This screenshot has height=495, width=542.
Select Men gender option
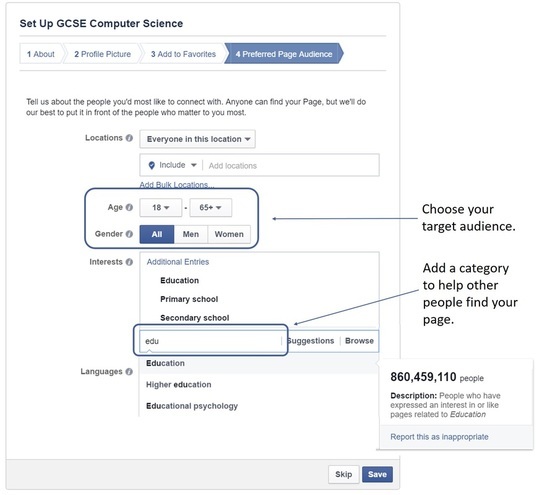[191, 234]
